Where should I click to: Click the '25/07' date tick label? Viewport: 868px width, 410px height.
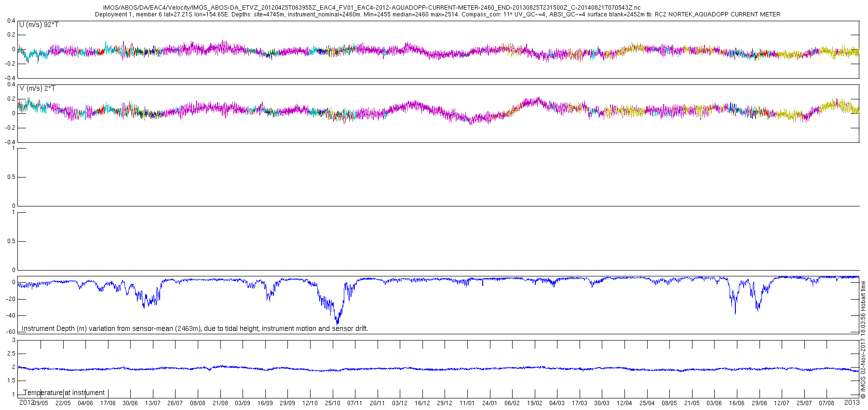(804, 403)
